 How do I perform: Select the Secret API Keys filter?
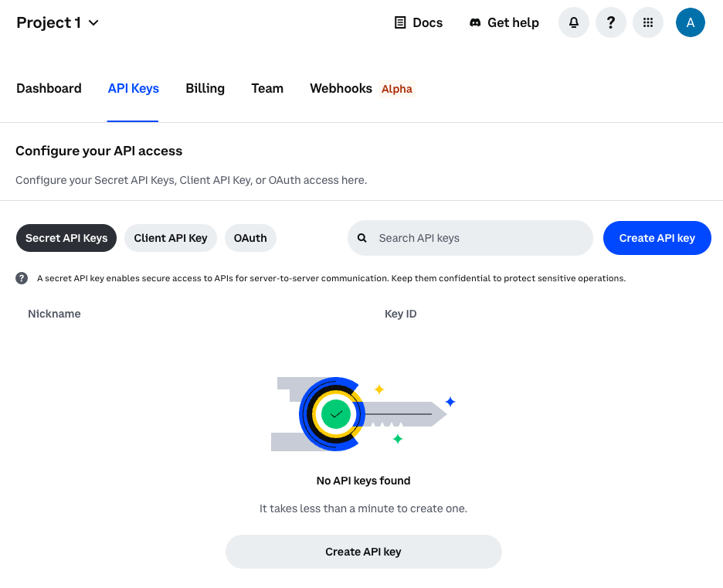[66, 238]
